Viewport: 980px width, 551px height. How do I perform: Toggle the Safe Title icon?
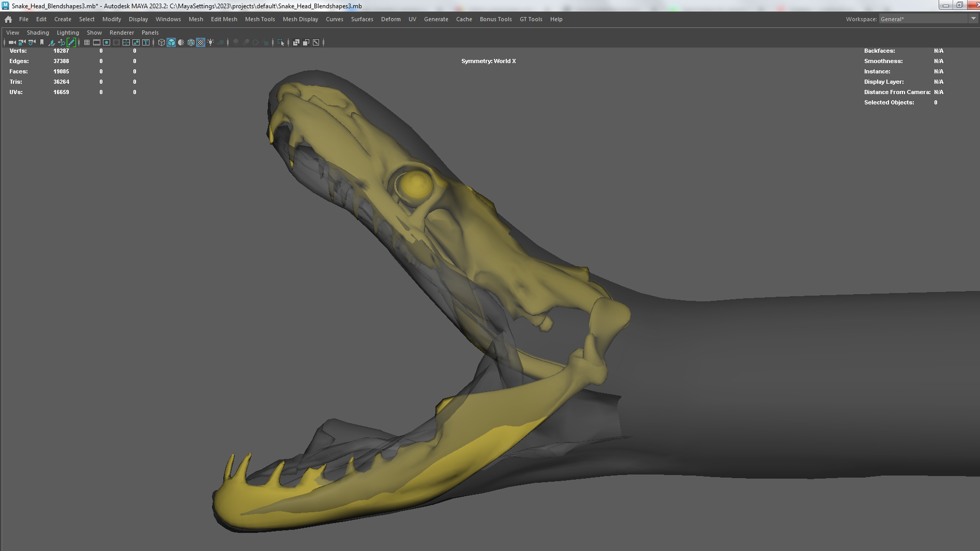146,42
